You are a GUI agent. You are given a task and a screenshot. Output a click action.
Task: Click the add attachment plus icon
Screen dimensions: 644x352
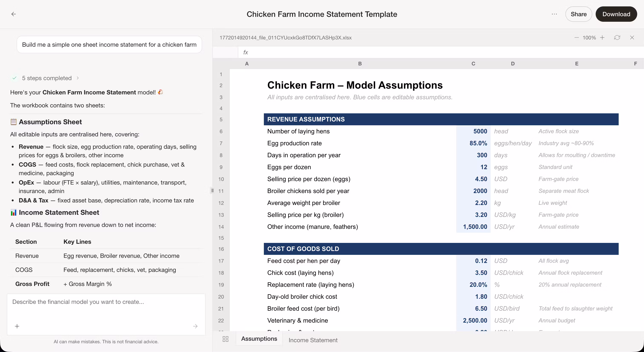(17, 326)
